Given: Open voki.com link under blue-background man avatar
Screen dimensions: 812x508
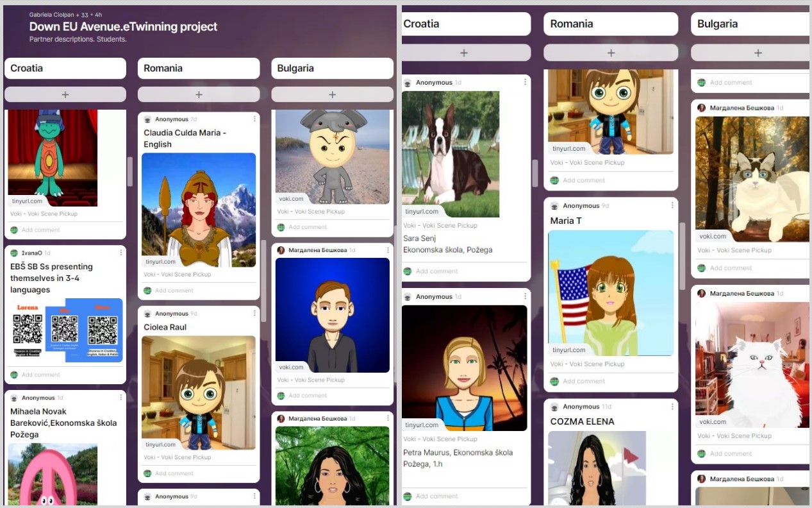Looking at the screenshot, I should pos(291,368).
